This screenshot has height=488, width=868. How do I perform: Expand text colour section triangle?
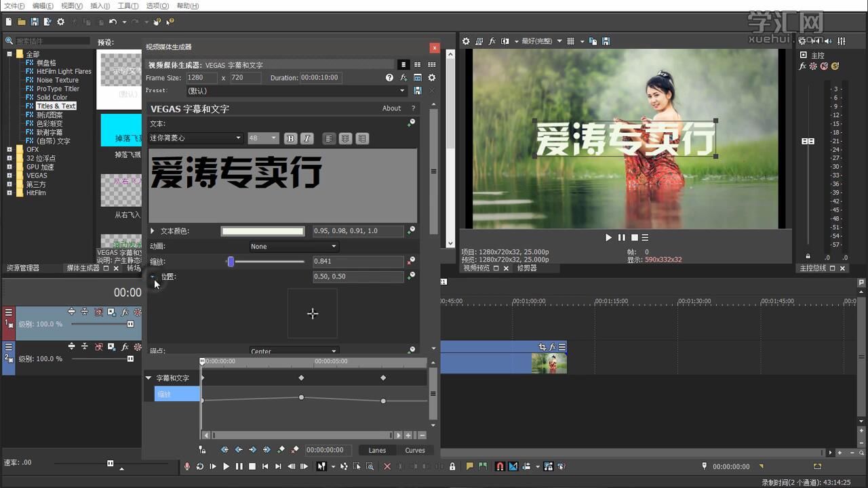pyautogui.click(x=153, y=231)
